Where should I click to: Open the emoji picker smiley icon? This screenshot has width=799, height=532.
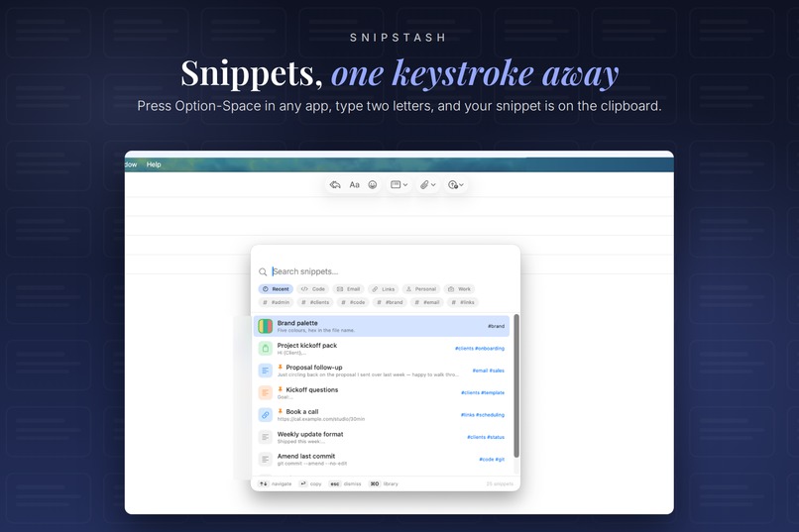click(373, 185)
